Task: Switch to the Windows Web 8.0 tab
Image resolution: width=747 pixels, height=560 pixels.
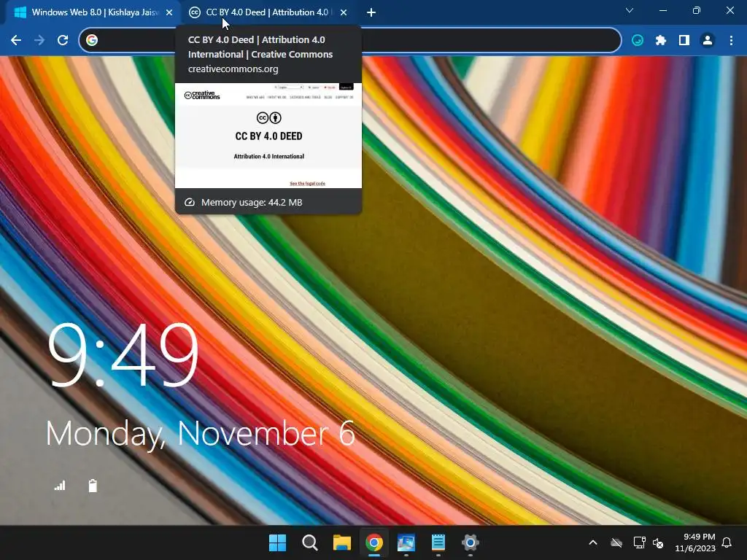Action: pos(93,12)
